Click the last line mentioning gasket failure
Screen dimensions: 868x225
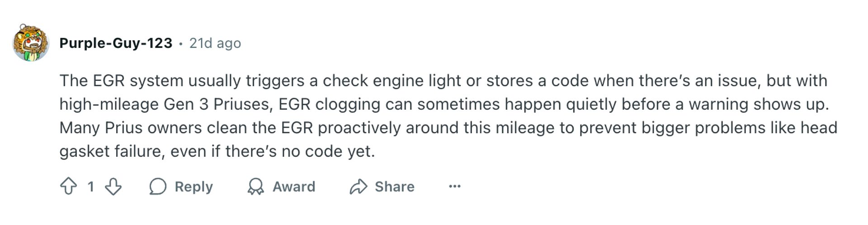click(217, 151)
